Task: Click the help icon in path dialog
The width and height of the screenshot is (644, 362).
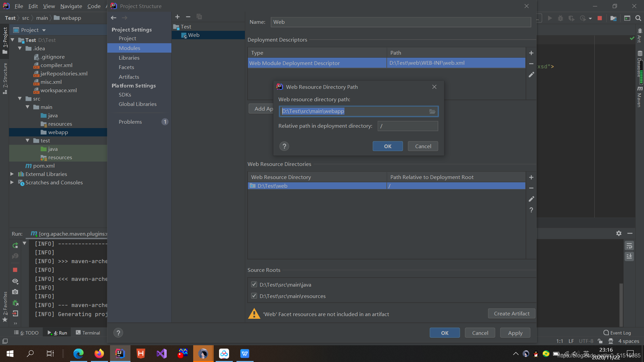Action: [284, 146]
